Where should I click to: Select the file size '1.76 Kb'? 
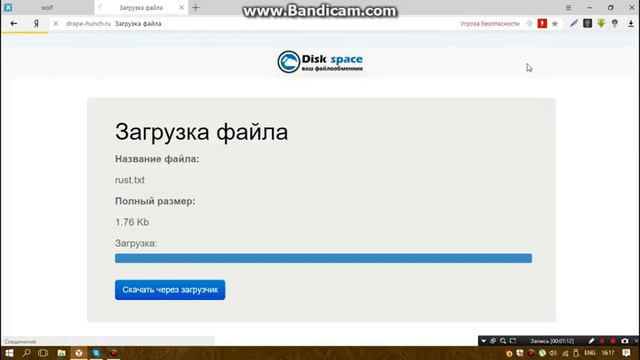[132, 222]
